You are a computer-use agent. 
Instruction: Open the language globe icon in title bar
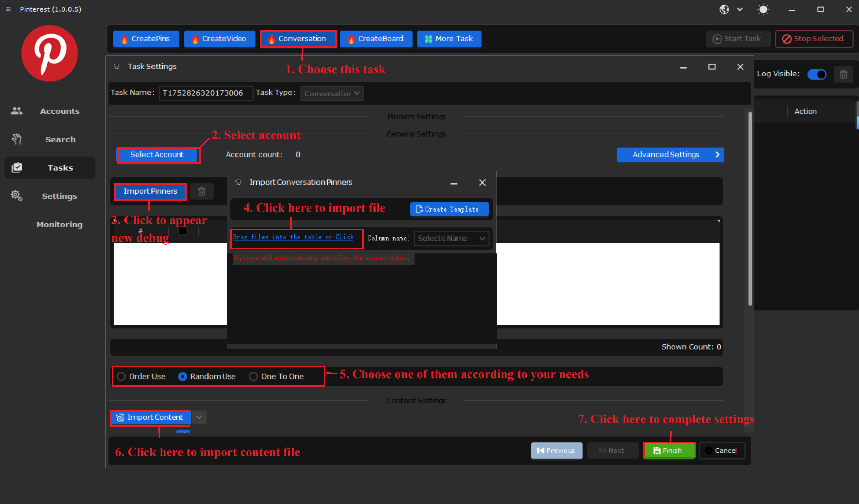click(x=724, y=9)
